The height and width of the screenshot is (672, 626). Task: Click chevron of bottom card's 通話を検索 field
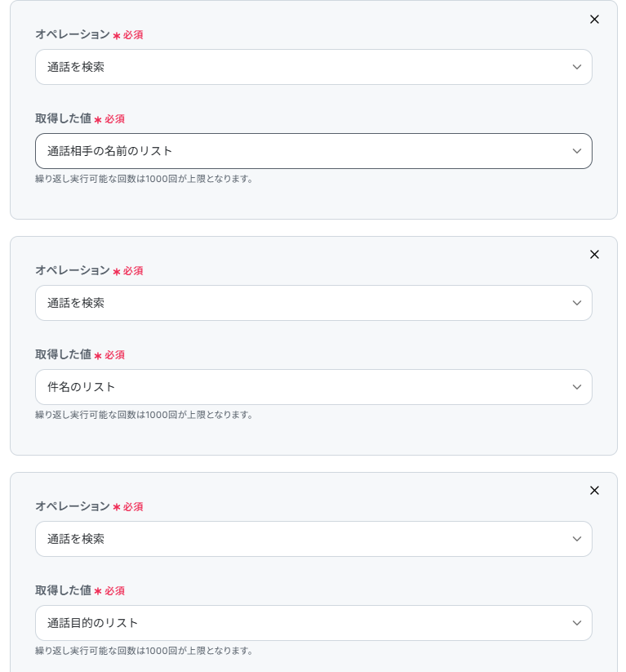click(577, 539)
